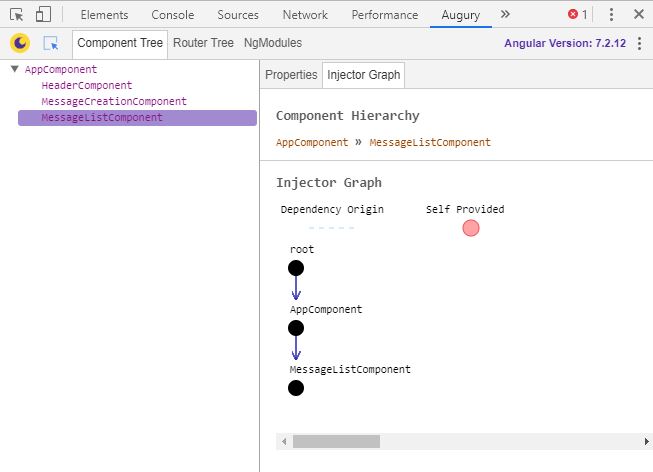This screenshot has width=653, height=472.
Task: Show more DevTools tabs chevron
Action: (x=505, y=15)
